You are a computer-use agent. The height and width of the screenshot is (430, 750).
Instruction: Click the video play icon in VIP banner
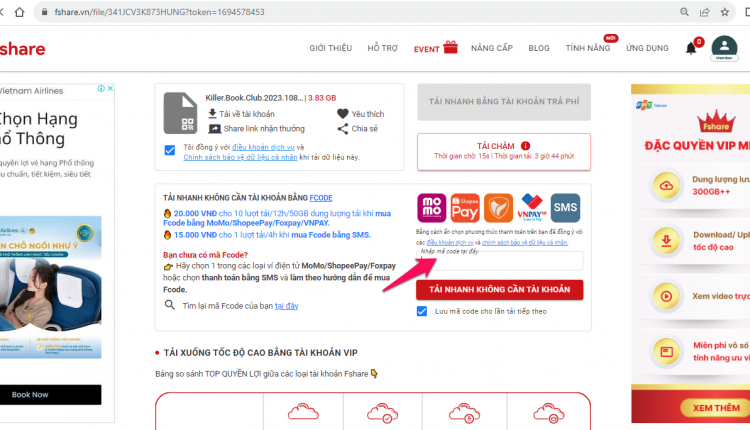coord(666,296)
